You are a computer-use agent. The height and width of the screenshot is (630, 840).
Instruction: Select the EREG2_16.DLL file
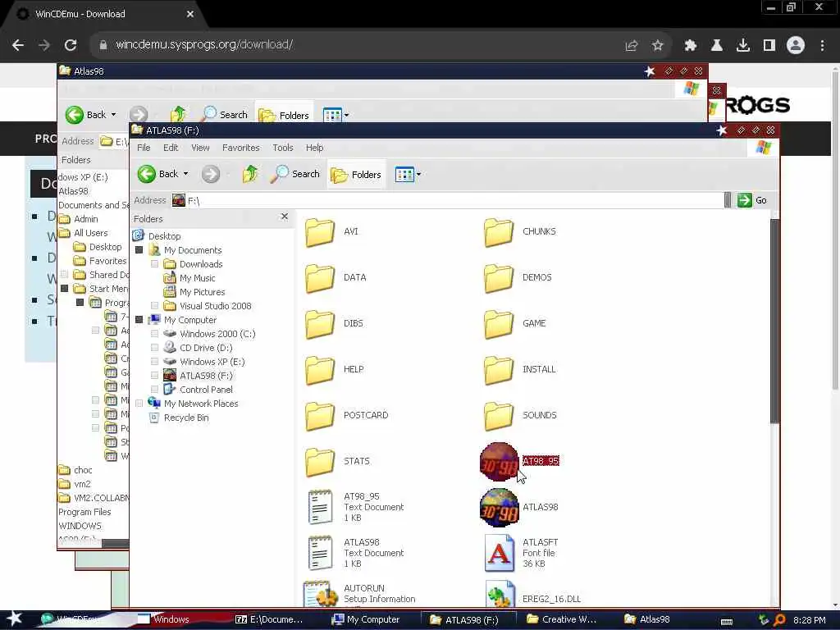tap(500, 595)
